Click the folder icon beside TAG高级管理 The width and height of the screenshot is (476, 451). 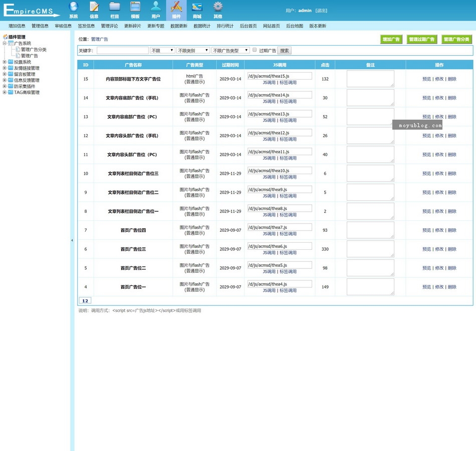[11, 92]
